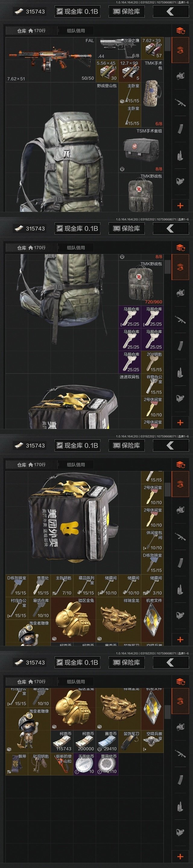Open the TMK手术包 camouflage pouch
193x868 pixels.
[x=152, y=93]
